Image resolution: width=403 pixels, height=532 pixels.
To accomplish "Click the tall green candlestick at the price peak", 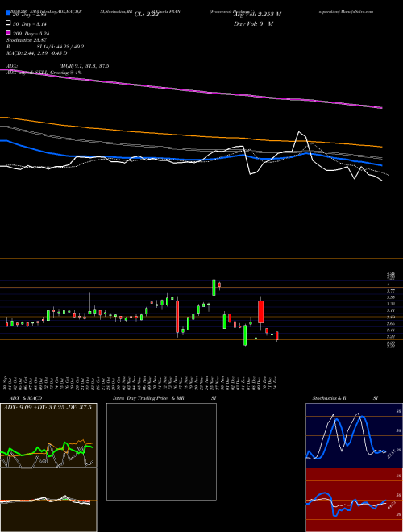I will click(x=214, y=288).
